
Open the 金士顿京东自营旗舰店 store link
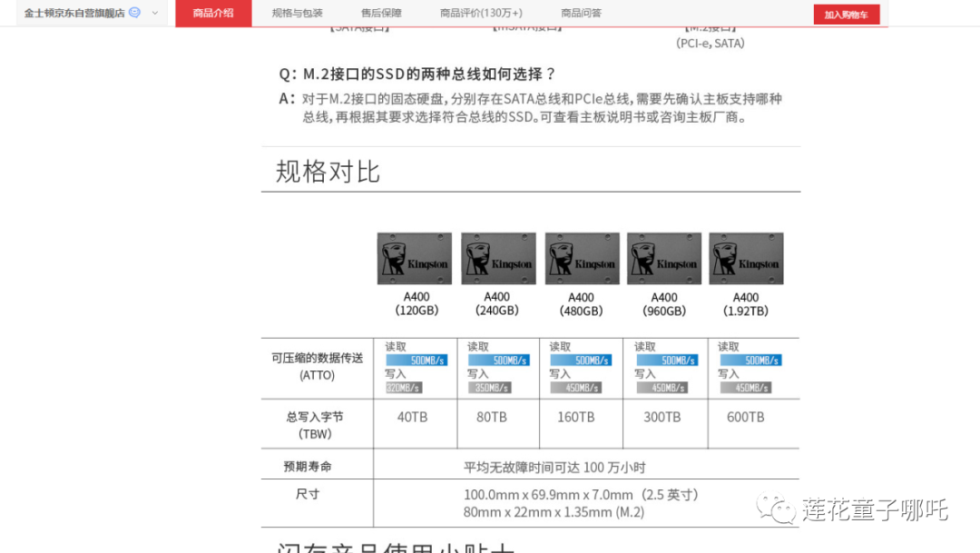coord(74,13)
